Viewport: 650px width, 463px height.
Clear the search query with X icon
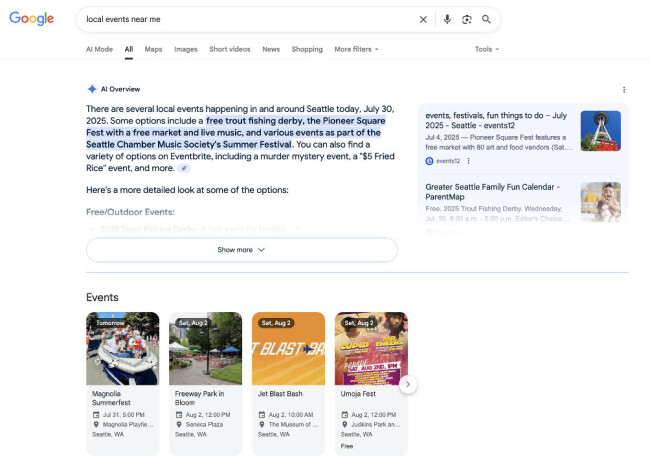coord(423,19)
